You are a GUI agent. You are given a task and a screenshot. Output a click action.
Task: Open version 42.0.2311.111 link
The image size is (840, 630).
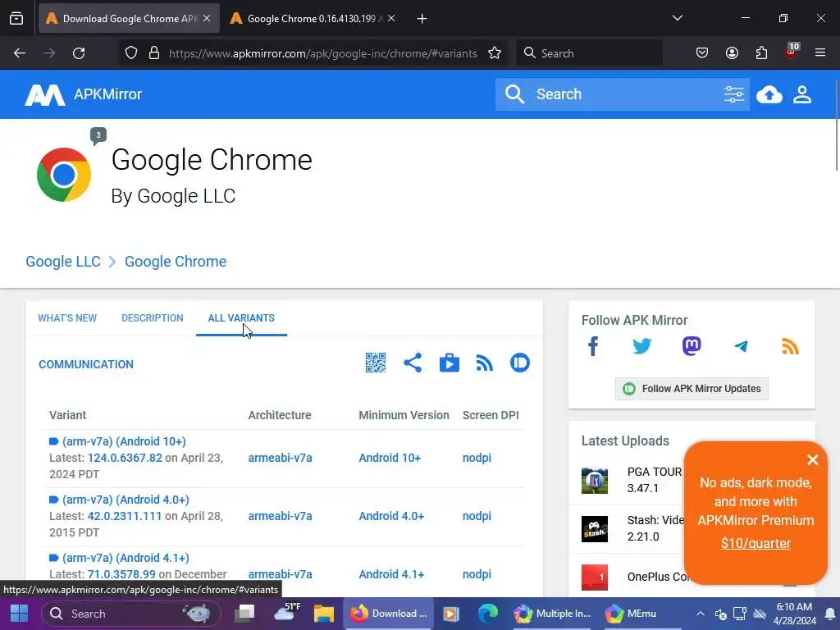tap(125, 517)
